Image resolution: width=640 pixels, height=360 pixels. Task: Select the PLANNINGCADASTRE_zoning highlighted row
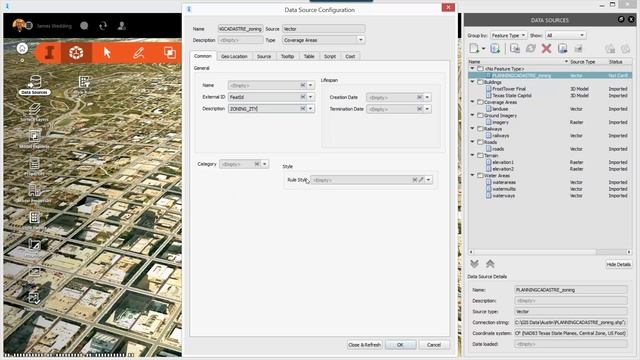pos(550,76)
